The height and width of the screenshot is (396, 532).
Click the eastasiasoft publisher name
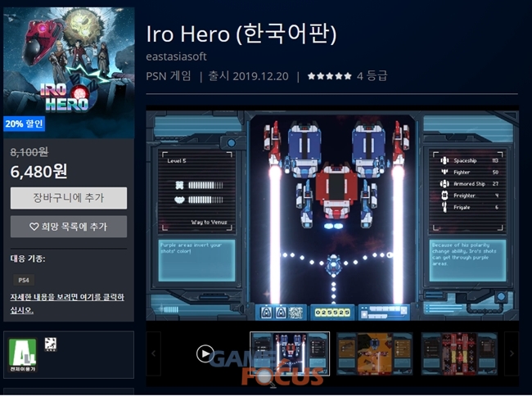pyautogui.click(x=176, y=56)
